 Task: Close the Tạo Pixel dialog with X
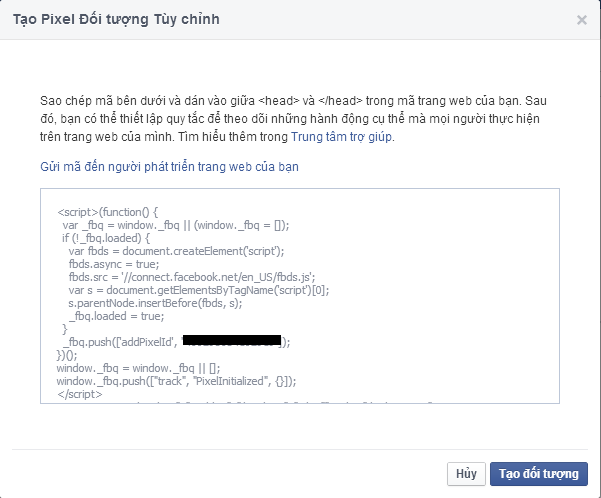(581, 20)
